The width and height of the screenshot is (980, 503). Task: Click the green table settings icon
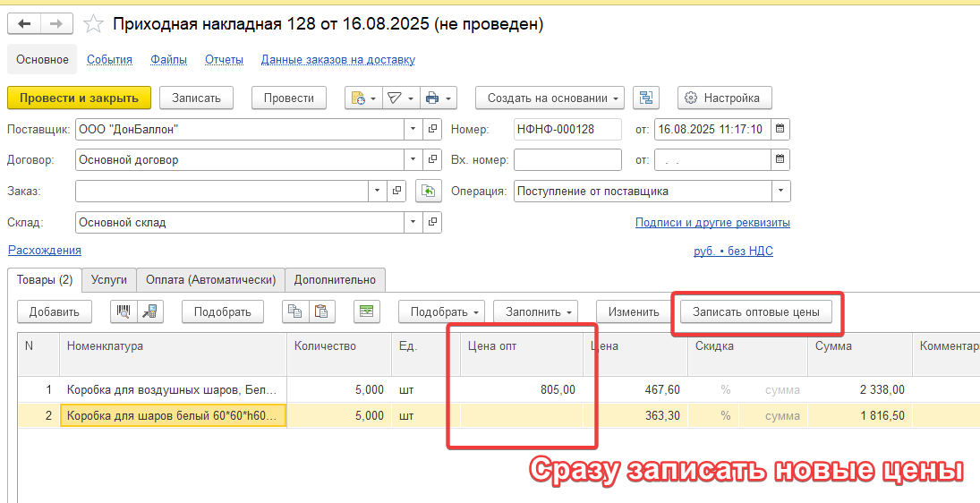[x=367, y=311]
